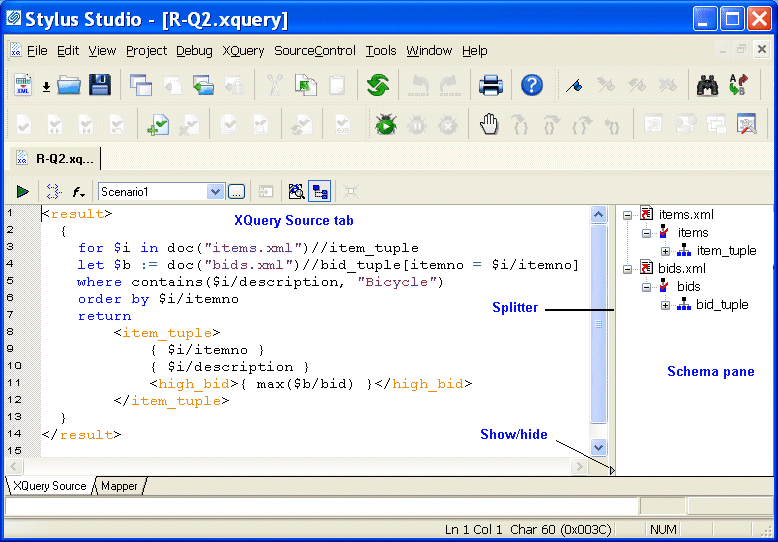Click the Open file folder icon
Viewport: 778px width, 542px height.
point(68,86)
